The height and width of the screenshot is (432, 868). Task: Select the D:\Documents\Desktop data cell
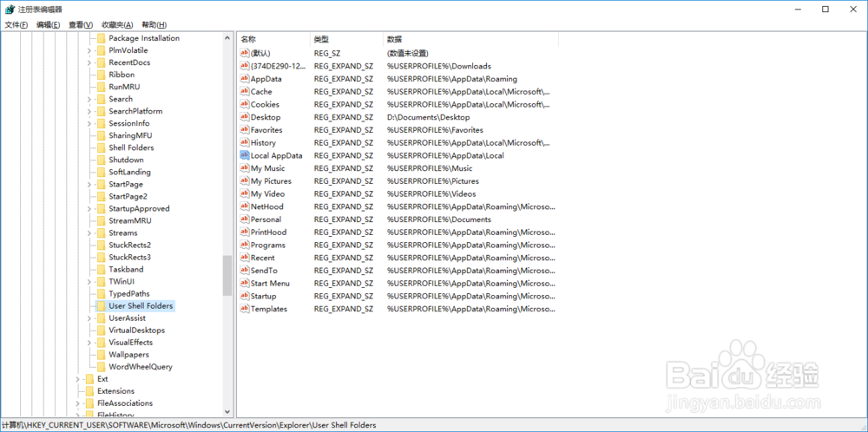(x=429, y=117)
